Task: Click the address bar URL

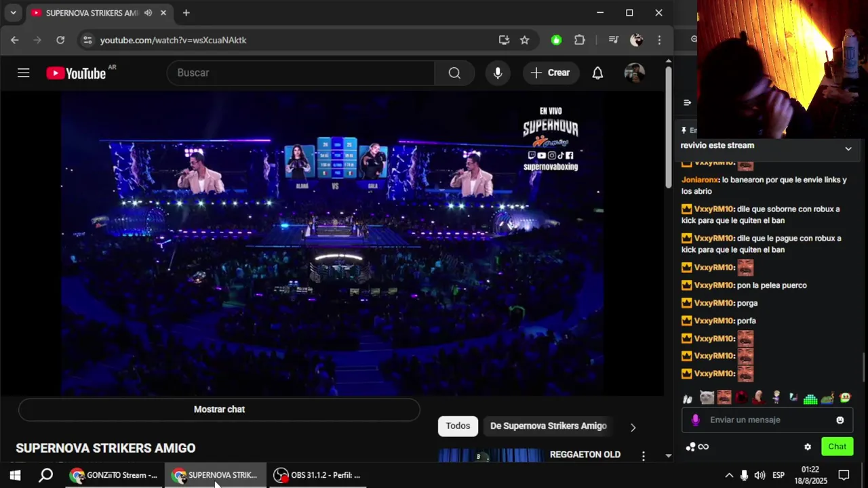Action: tap(174, 40)
